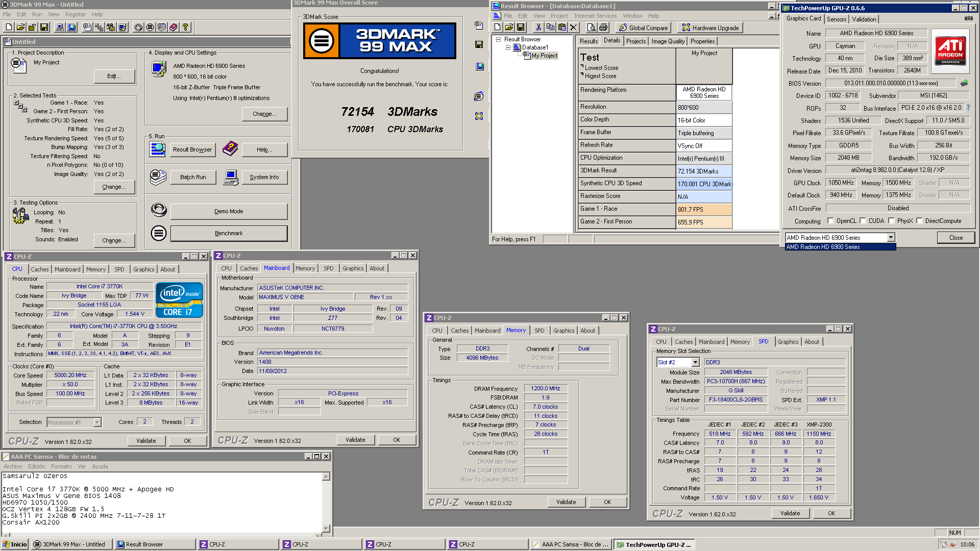Select My Project in Result Browser tree

pos(545,56)
